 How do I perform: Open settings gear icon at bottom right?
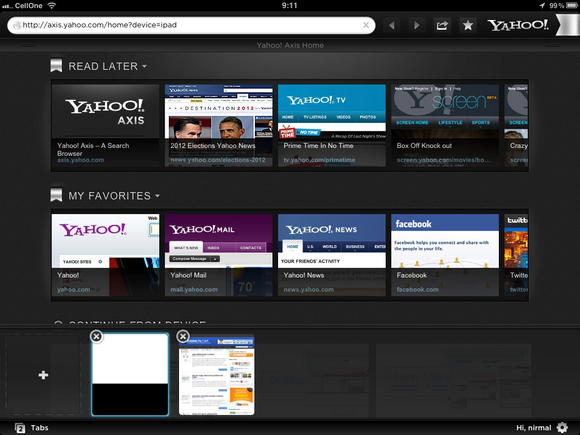point(562,427)
